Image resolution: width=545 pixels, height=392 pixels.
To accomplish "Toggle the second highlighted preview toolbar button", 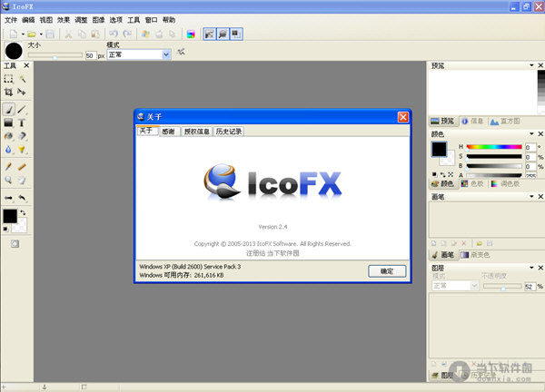I will (x=223, y=34).
